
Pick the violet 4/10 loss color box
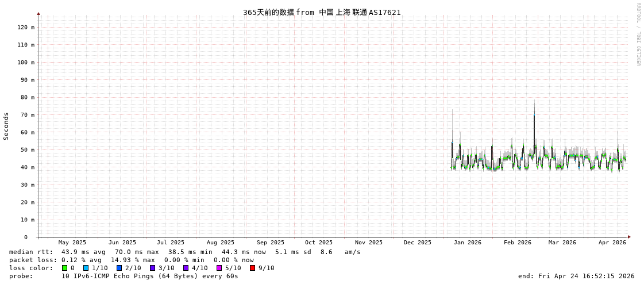pos(186,268)
